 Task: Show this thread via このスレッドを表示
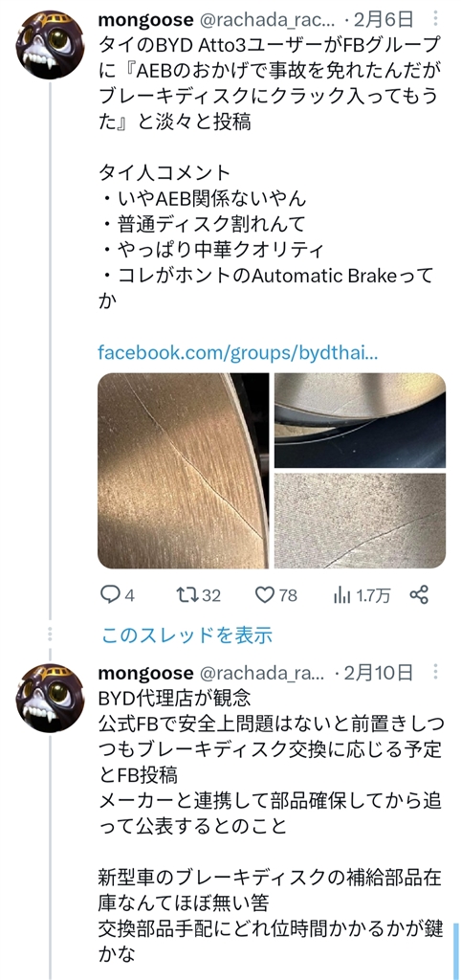coord(187,635)
